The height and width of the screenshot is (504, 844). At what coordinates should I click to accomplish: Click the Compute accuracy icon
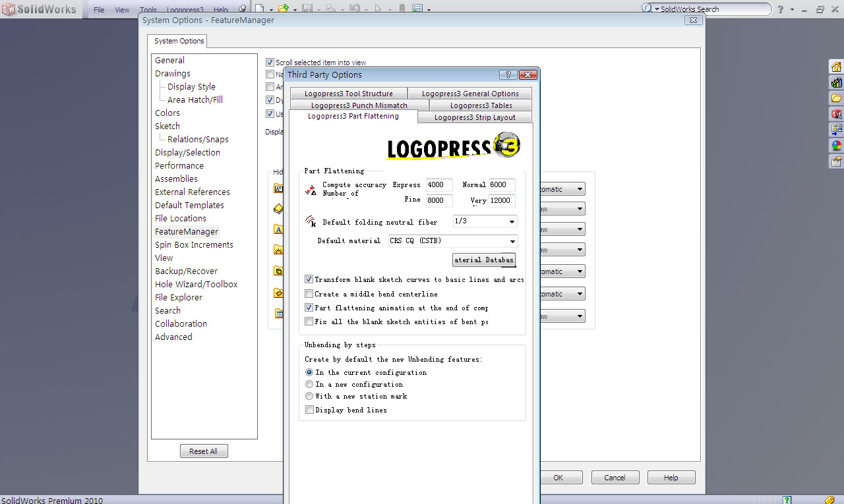click(311, 190)
